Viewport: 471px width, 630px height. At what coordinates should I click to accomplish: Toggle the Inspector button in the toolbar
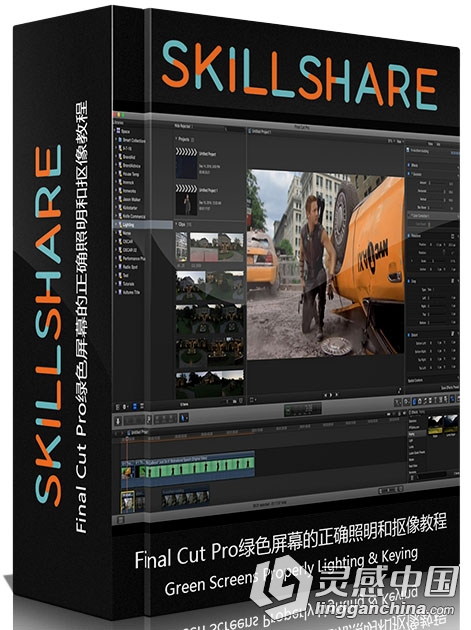coord(453,399)
